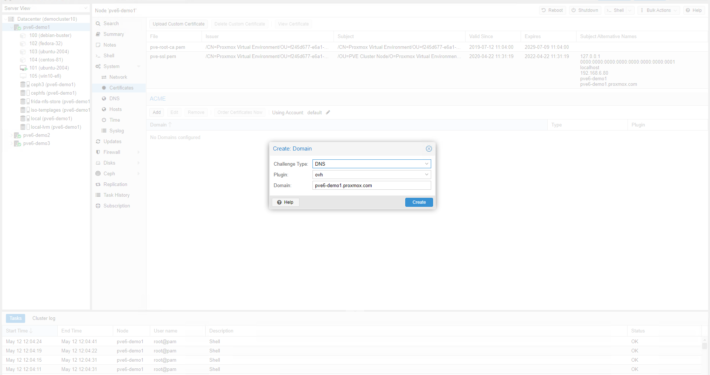Image resolution: width=710 pixels, height=375 pixels.
Task: Switch to the Tasks tab
Action: point(15,318)
